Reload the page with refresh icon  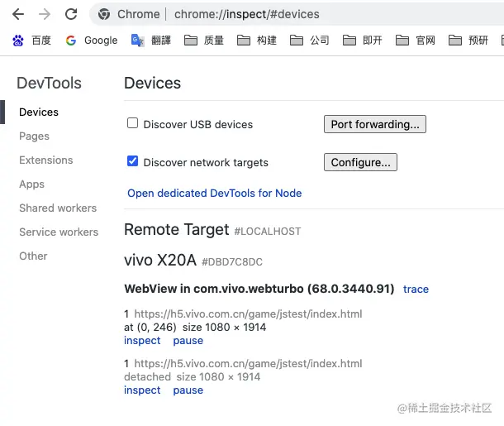tap(71, 14)
